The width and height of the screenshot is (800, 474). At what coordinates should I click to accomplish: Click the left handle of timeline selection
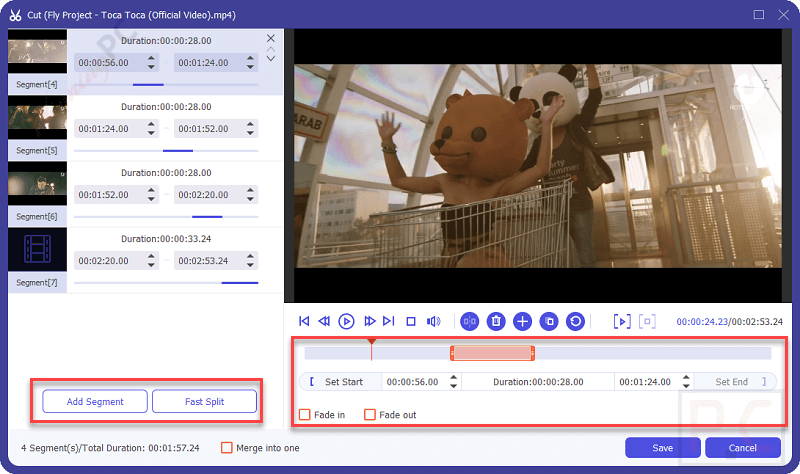[452, 353]
